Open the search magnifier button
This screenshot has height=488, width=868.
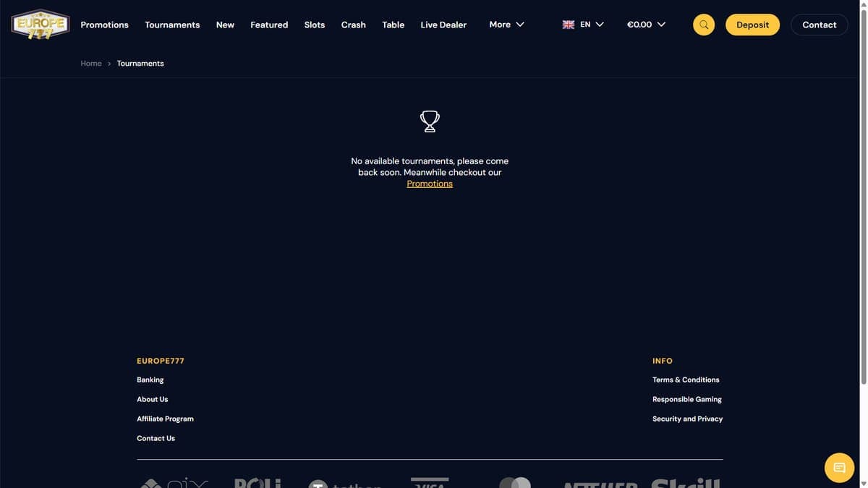pyautogui.click(x=704, y=25)
